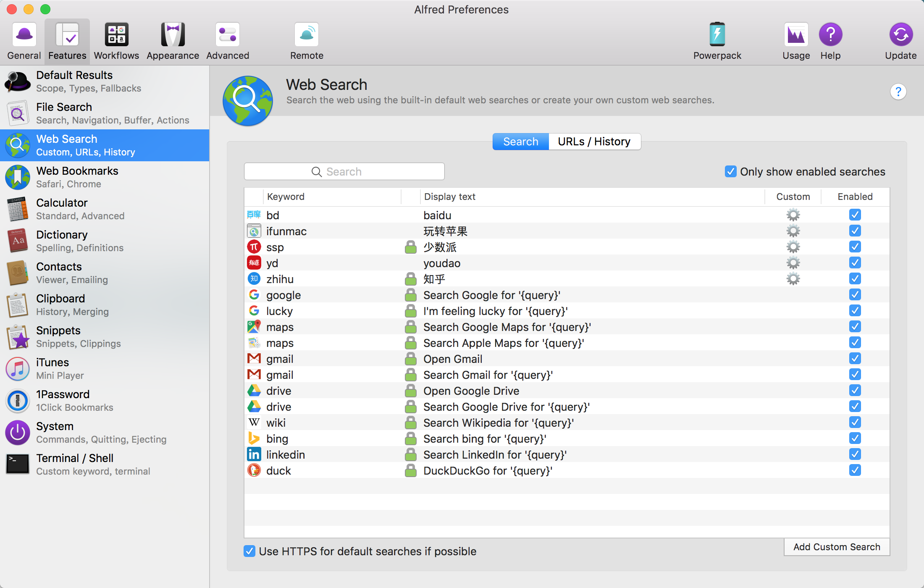Click the web search filter field

[344, 171]
